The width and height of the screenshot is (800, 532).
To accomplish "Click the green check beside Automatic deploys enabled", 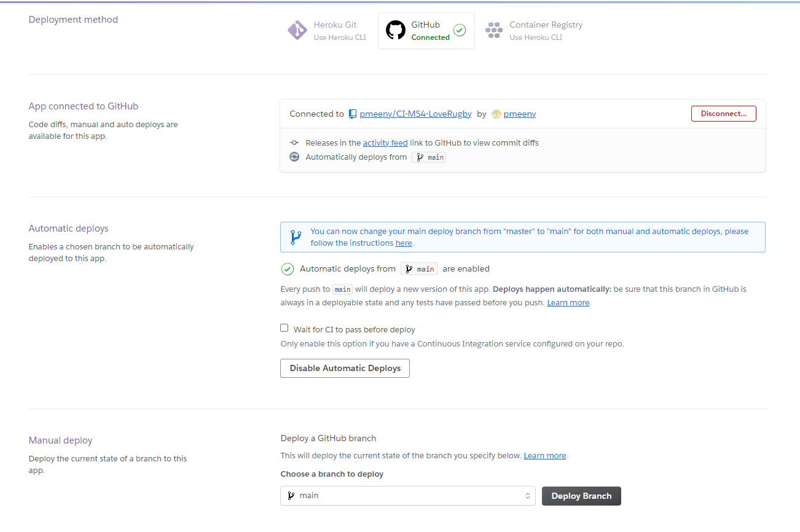I will [288, 269].
